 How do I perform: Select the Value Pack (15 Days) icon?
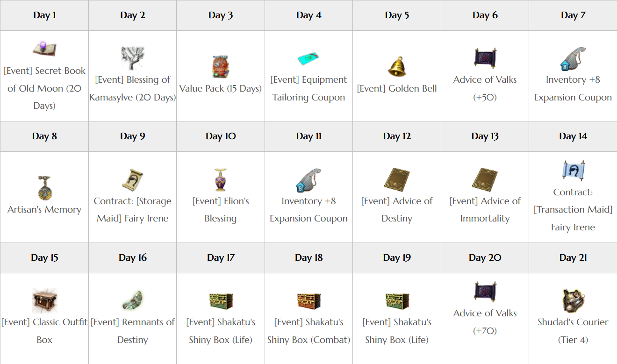pyautogui.click(x=221, y=67)
